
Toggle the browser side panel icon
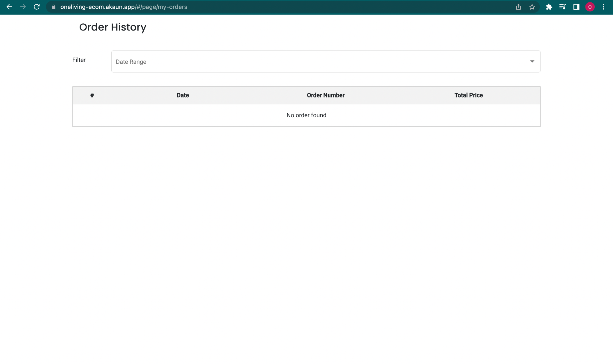point(576,7)
